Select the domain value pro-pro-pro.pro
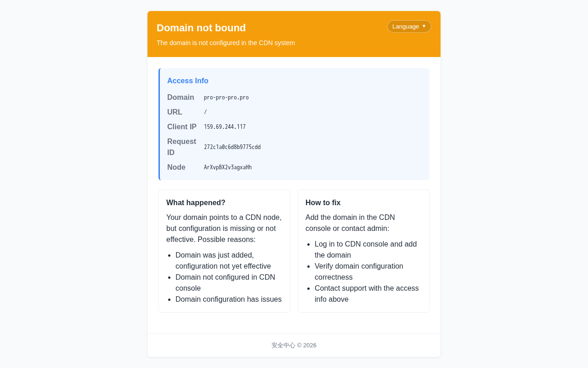This screenshot has height=368, width=588. tap(226, 98)
